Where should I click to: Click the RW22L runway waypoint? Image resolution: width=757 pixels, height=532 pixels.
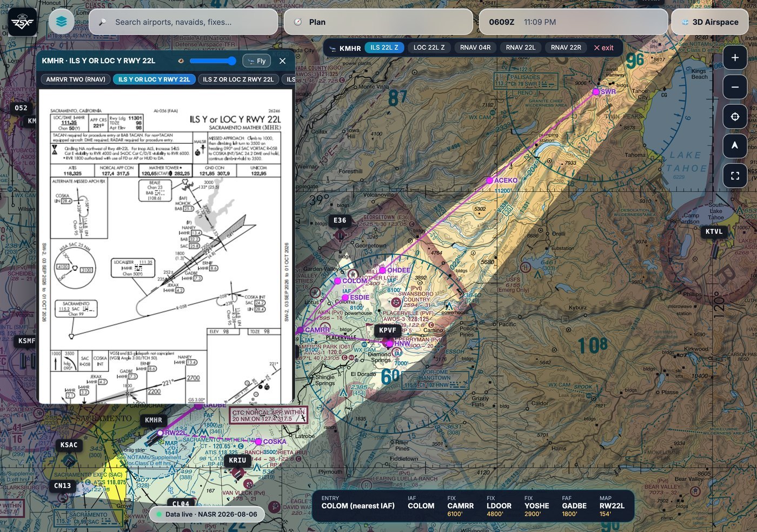[x=161, y=433]
